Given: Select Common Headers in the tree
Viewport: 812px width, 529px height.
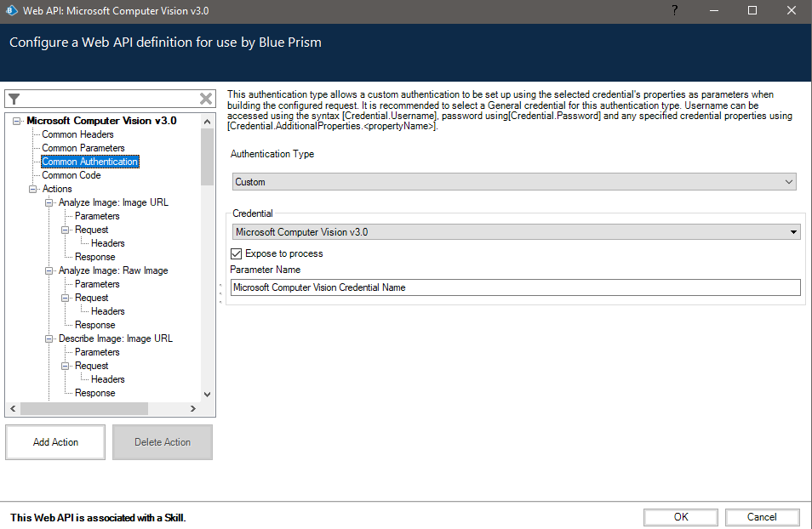Looking at the screenshot, I should tap(77, 134).
